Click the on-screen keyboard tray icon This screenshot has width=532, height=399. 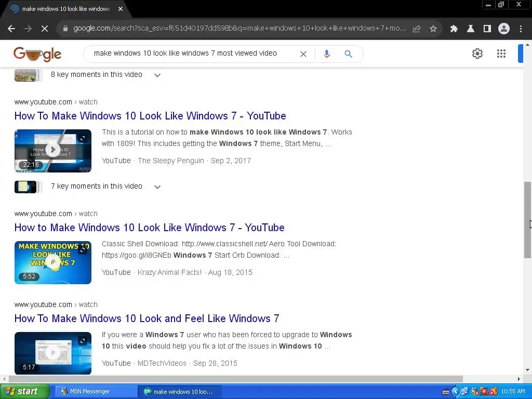pos(446,392)
